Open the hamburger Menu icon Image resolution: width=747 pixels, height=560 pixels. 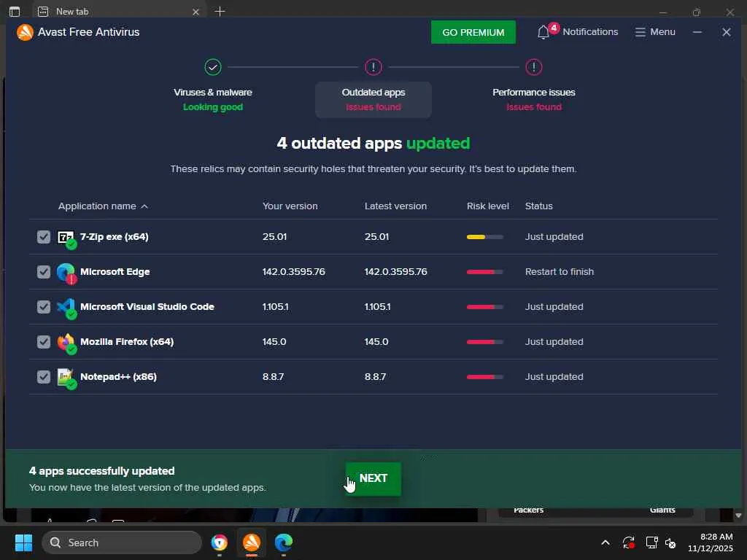(x=640, y=32)
